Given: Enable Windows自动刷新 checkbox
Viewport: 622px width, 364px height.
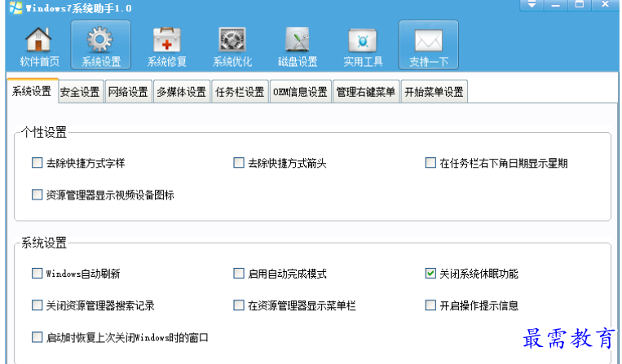Looking at the screenshot, I should (37, 274).
